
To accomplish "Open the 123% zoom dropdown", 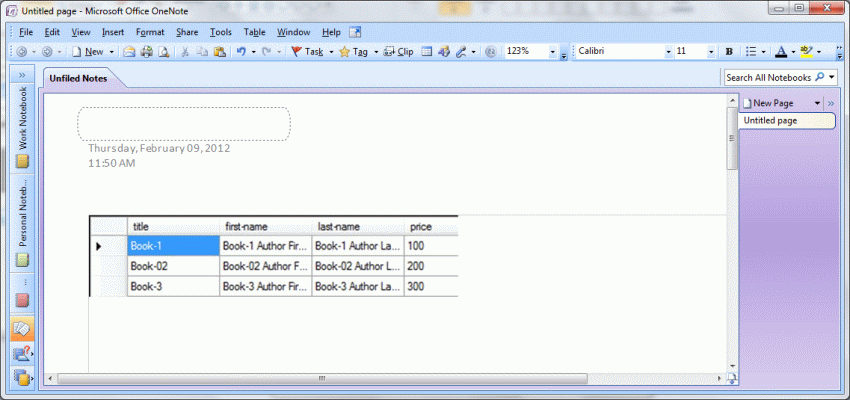I will 553,51.
